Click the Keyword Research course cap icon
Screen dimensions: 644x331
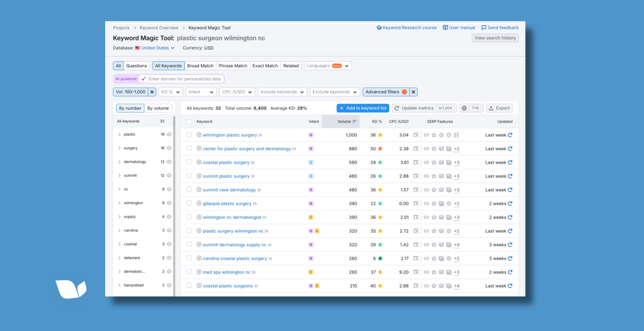pyautogui.click(x=379, y=28)
